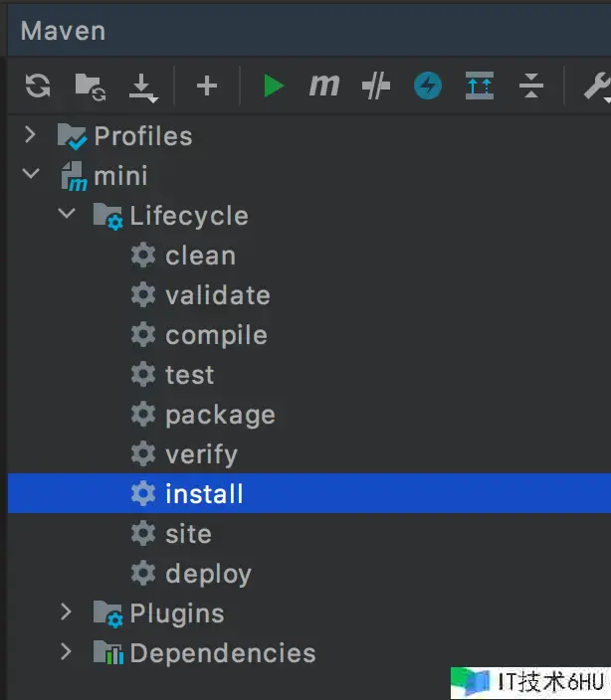Viewport: 611px width, 700px height.
Task: Collapse the Lifecycle node
Action: pyautogui.click(x=67, y=215)
